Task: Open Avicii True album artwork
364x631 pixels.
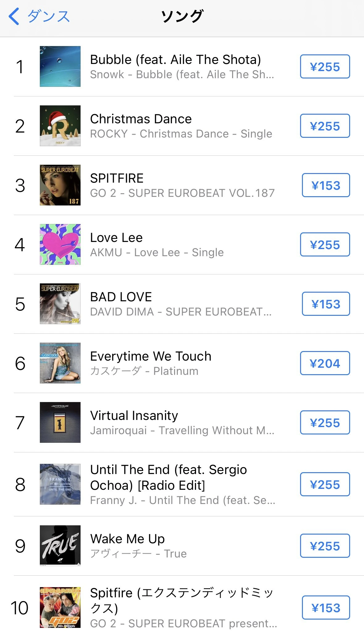Action: [x=60, y=545]
